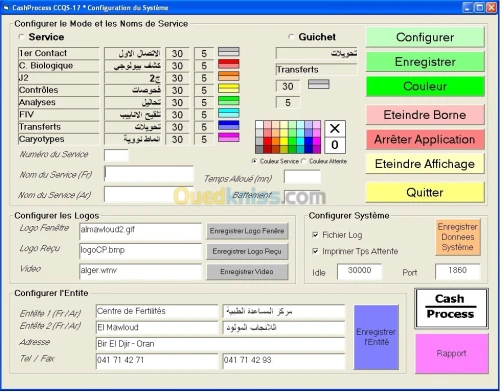Click Arrêter Application button
Screen dimensions: 500x392
[425, 139]
